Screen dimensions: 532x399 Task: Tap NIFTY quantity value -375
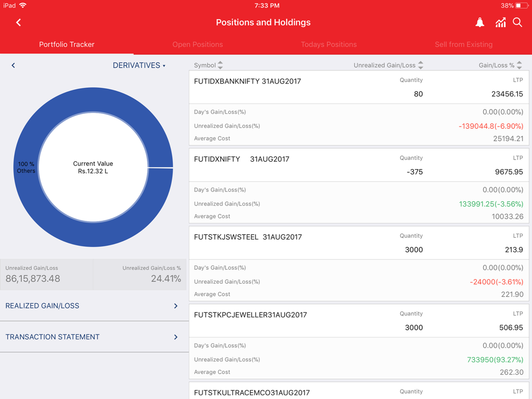coord(414,172)
